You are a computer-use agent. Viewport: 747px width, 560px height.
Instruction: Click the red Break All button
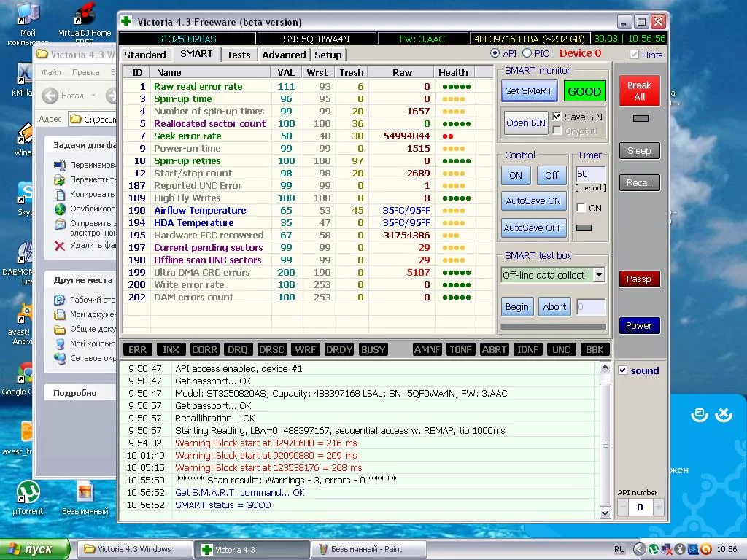click(639, 91)
